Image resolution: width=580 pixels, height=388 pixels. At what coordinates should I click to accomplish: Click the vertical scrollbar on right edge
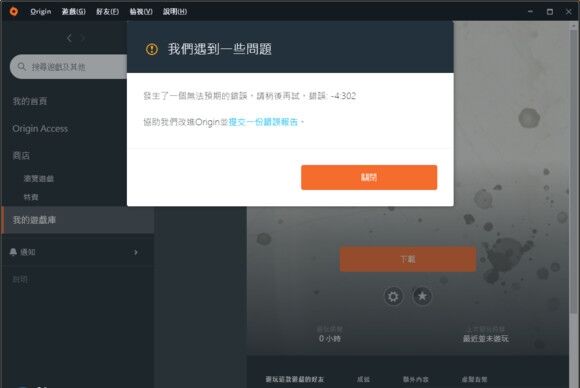574,172
